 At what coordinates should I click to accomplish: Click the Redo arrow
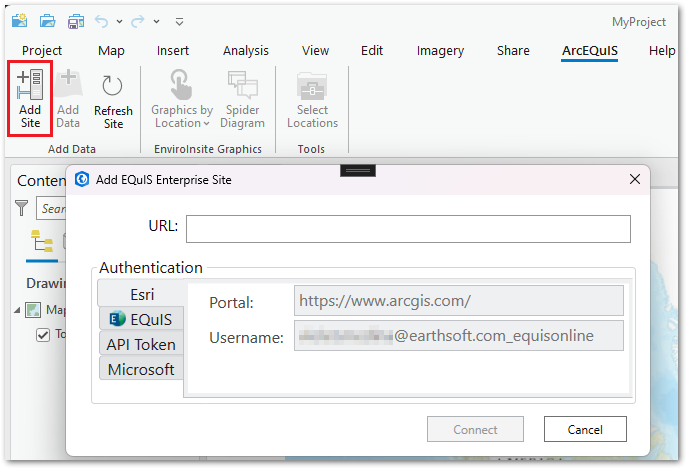pos(138,21)
